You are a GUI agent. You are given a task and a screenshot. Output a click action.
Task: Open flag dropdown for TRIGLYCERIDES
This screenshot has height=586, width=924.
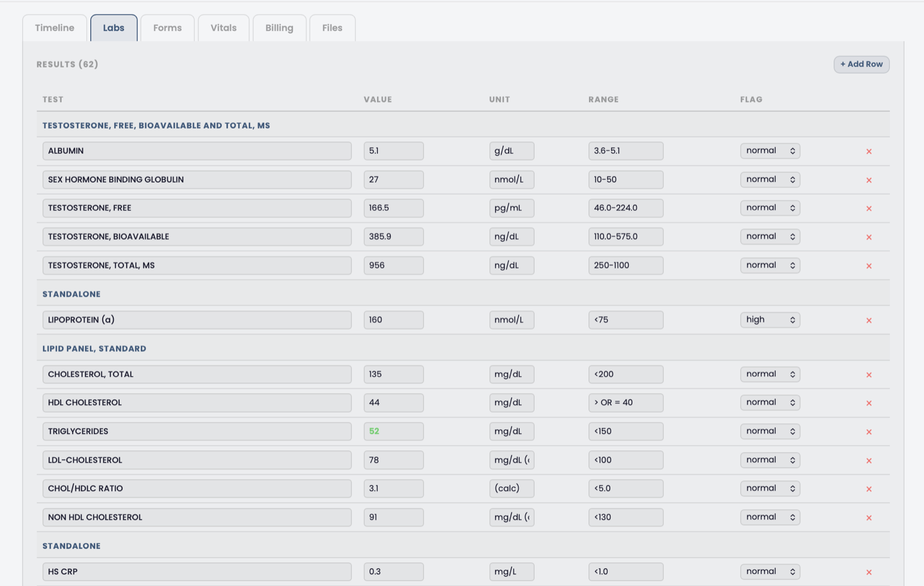[x=770, y=432]
